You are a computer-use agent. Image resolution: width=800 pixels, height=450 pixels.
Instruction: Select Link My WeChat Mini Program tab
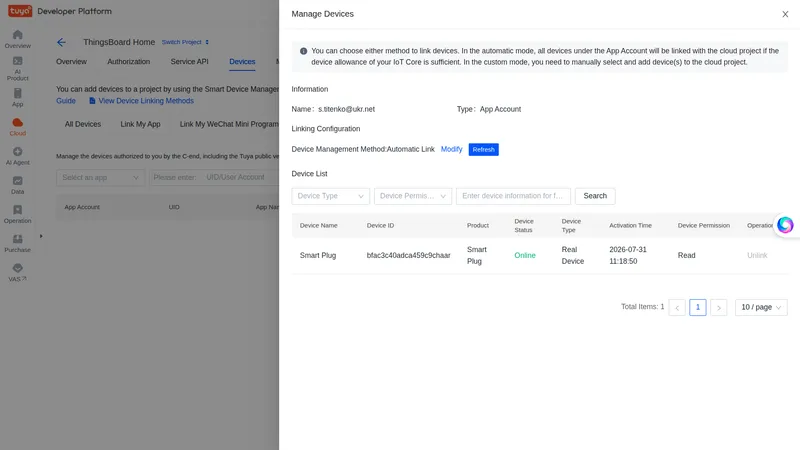click(x=229, y=124)
